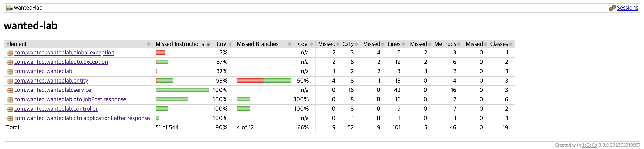Click the package icon beside the service package
Viewport: 644px width, 149px height.
click(10, 90)
